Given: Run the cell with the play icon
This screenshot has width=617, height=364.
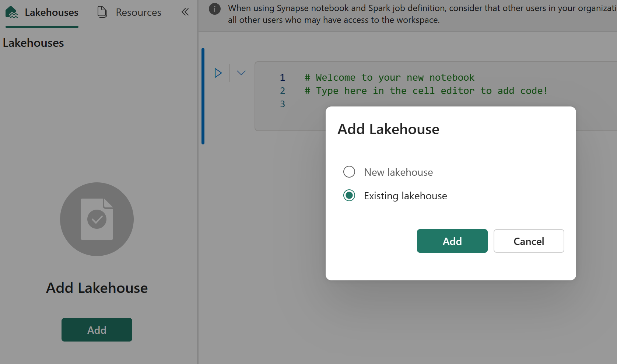Looking at the screenshot, I should click(x=218, y=73).
